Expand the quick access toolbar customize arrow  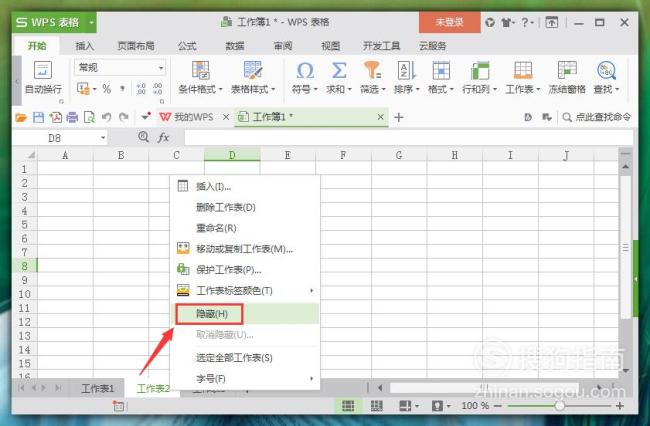pyautogui.click(x=145, y=117)
